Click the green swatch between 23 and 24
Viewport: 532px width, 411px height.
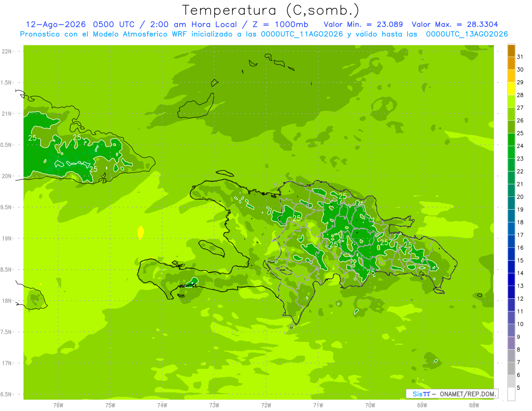click(x=512, y=153)
